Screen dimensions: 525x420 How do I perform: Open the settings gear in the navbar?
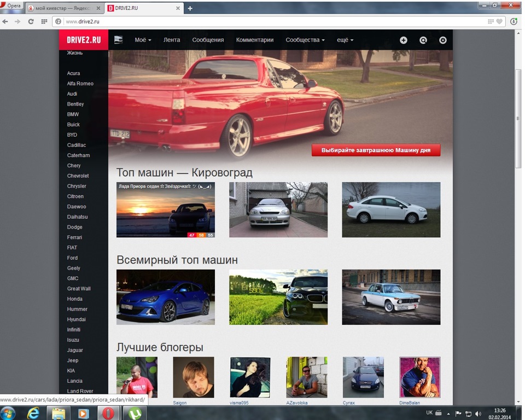pyautogui.click(x=442, y=40)
